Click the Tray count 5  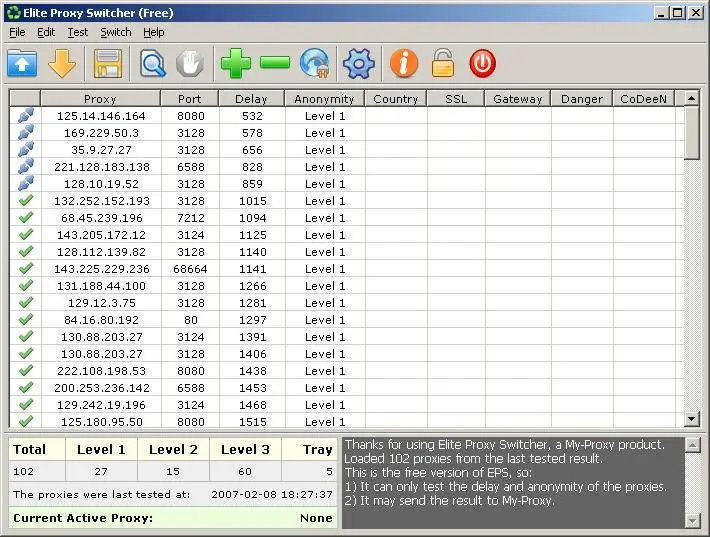click(x=329, y=471)
